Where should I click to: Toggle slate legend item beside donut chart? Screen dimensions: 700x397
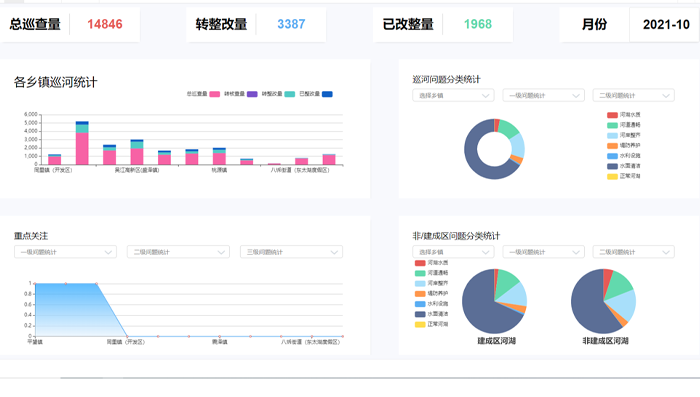tap(624, 166)
